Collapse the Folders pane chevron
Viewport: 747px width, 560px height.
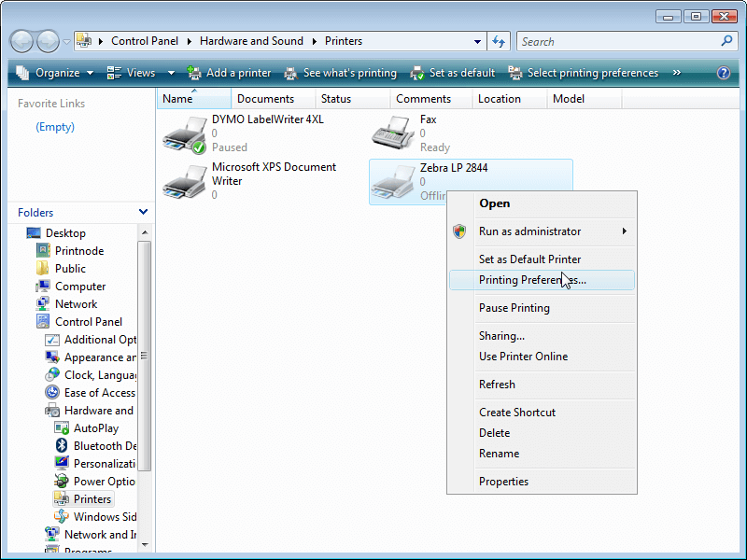point(143,212)
